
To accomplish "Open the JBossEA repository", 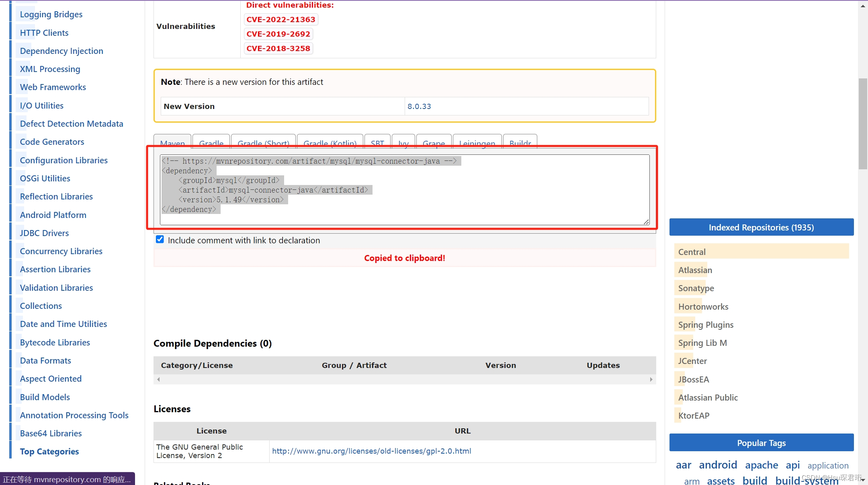I will 694,379.
